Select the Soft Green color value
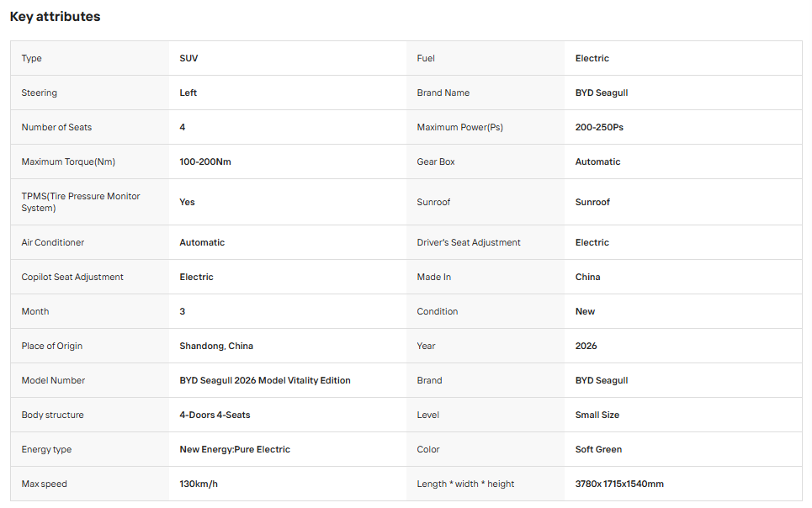The height and width of the screenshot is (508, 812). [x=598, y=449]
